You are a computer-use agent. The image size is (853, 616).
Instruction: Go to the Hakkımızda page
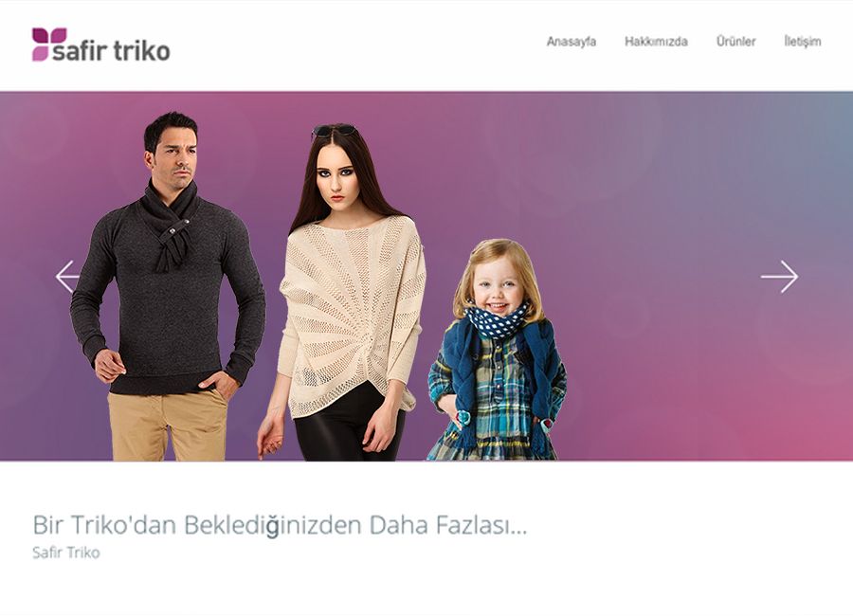pyautogui.click(x=656, y=42)
